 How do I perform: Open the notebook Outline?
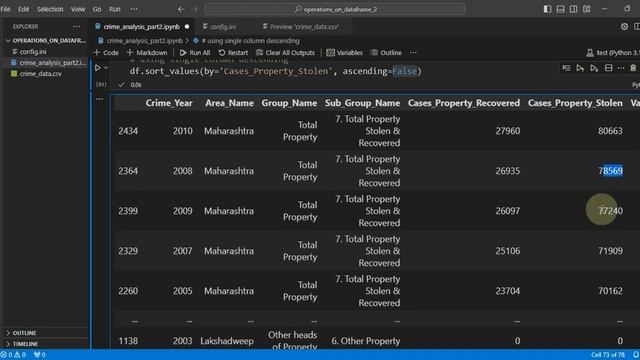click(386, 53)
